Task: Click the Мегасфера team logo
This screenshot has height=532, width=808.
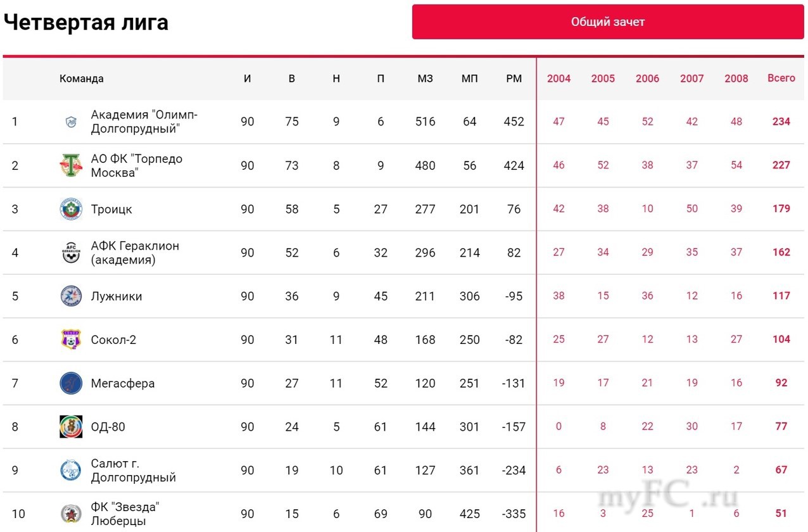Action: [71, 383]
